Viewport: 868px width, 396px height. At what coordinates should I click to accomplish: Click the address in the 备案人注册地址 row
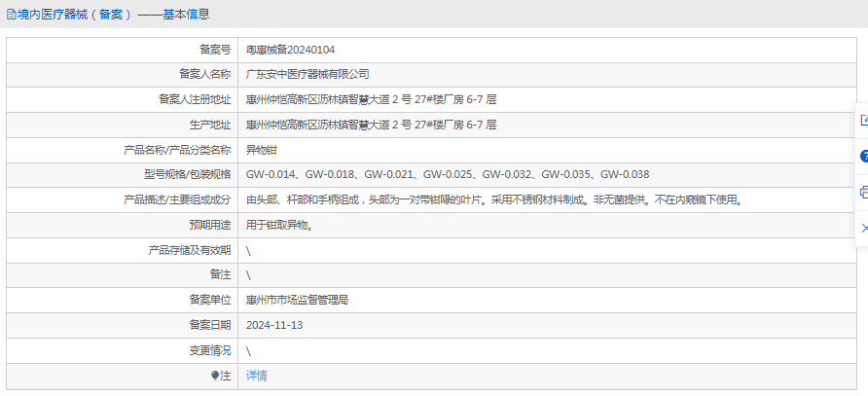(x=371, y=99)
